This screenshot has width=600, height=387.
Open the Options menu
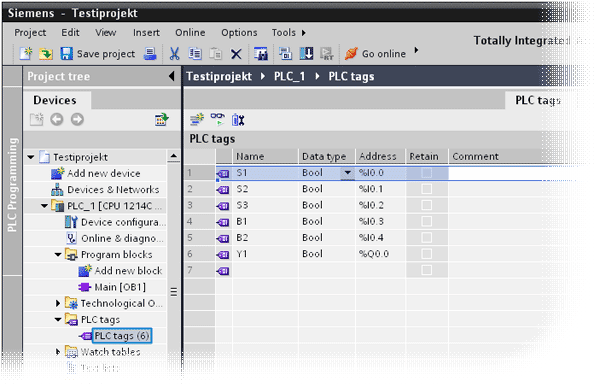tap(239, 33)
